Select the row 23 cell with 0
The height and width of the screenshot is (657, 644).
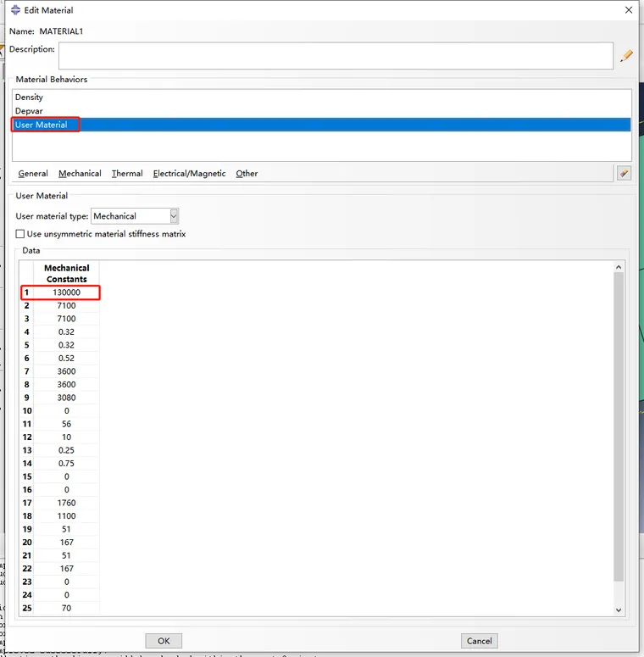coord(67,582)
